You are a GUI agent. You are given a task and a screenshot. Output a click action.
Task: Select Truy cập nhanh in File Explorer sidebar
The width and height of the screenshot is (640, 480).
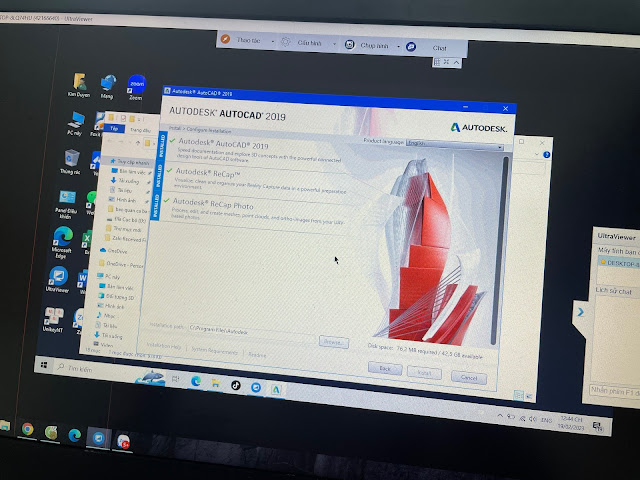(130, 162)
